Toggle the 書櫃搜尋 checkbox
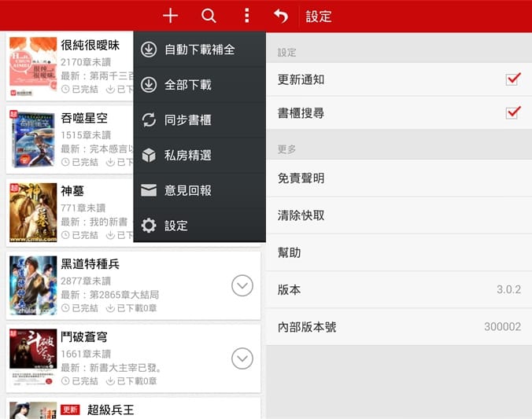532x419 pixels. 513,112
